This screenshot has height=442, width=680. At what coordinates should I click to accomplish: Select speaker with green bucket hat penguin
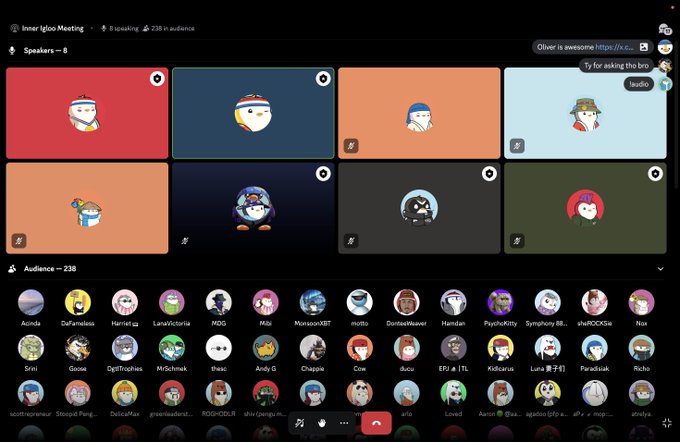tap(585, 114)
